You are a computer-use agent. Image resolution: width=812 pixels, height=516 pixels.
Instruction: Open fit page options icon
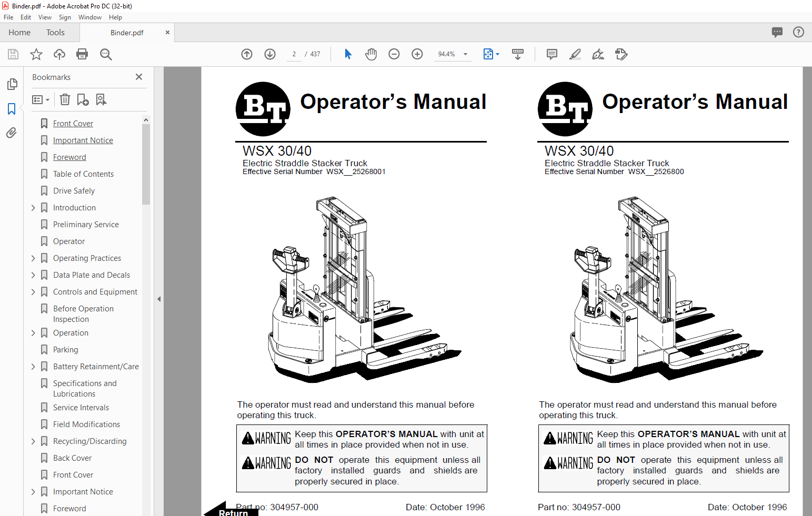(488, 54)
